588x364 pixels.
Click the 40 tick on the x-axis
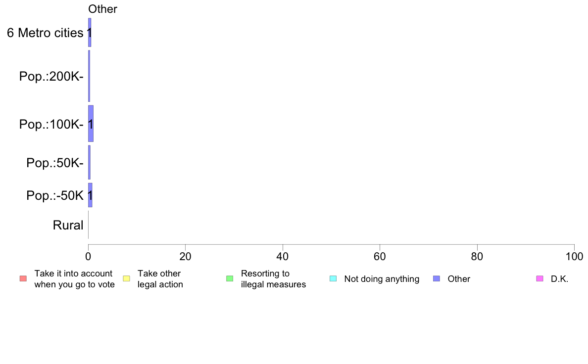283,256
